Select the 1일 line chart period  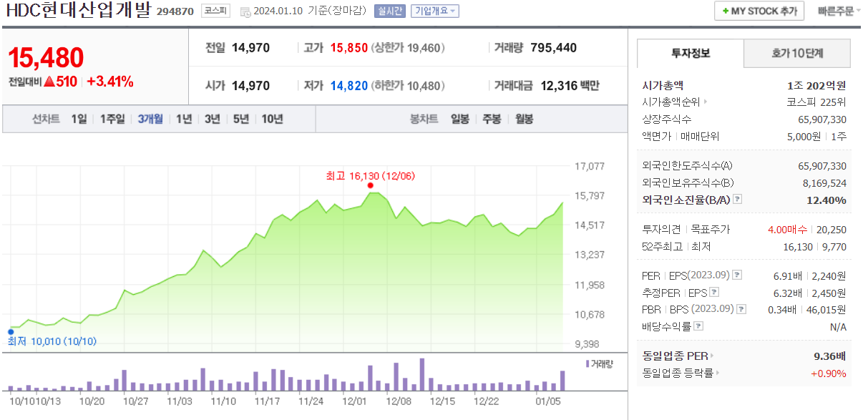79,119
